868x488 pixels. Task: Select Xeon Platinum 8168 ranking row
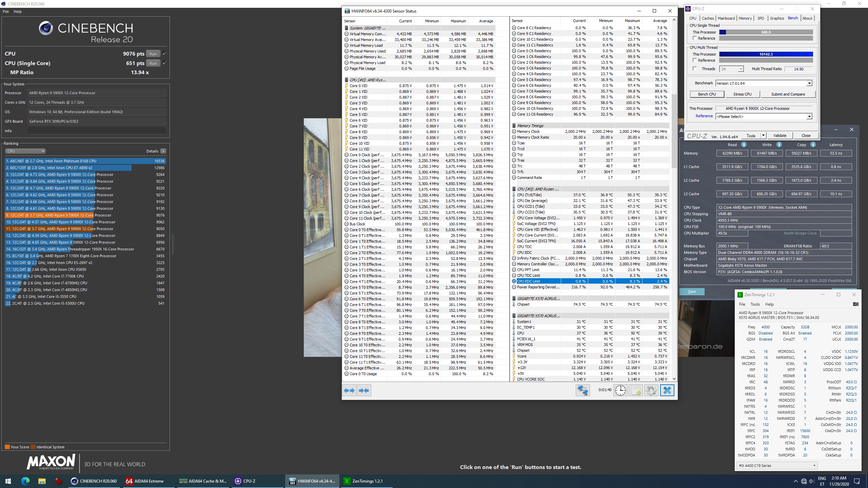pyautogui.click(x=85, y=161)
